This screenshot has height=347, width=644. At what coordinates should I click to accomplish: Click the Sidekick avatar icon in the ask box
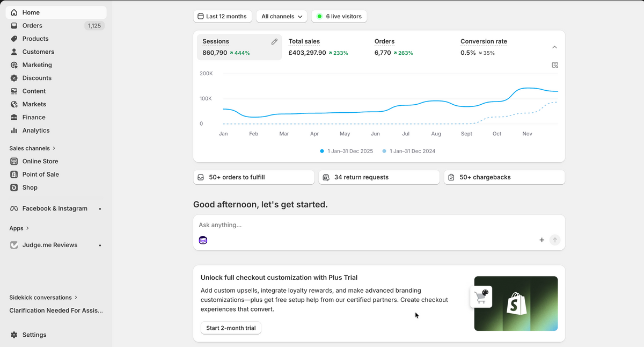click(x=203, y=240)
